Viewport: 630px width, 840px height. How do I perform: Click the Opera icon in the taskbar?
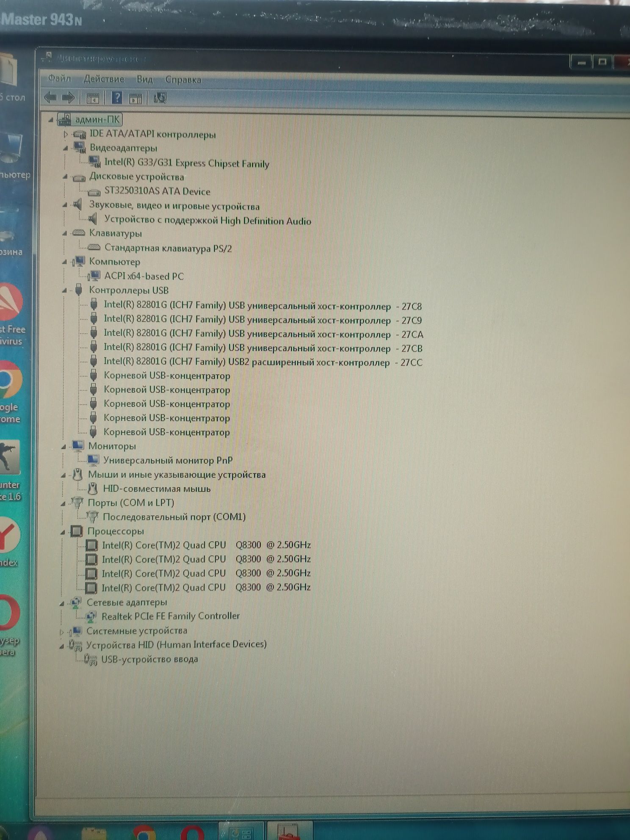(193, 832)
